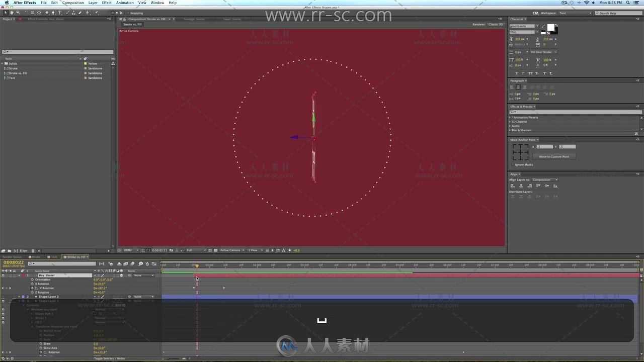Toggle Small Caps in Character panel

tap(537, 73)
